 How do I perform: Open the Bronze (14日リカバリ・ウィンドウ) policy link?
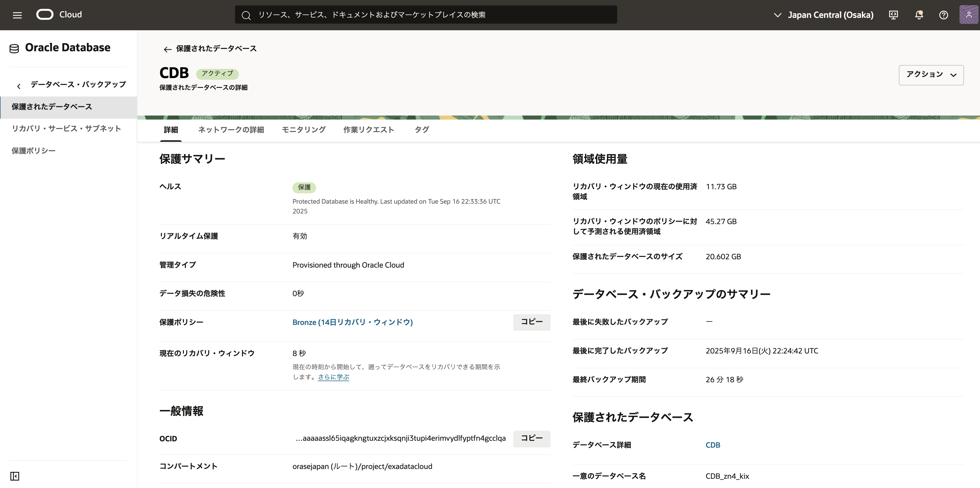pyautogui.click(x=352, y=322)
